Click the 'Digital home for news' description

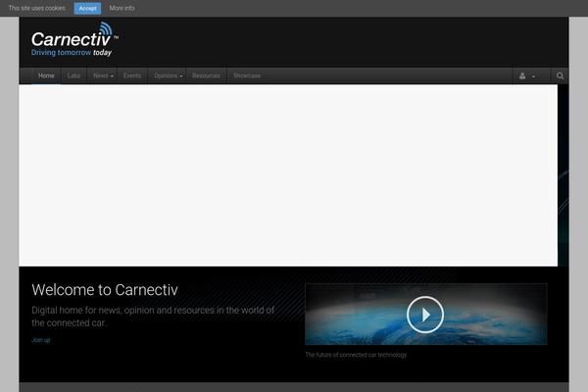pyautogui.click(x=153, y=317)
